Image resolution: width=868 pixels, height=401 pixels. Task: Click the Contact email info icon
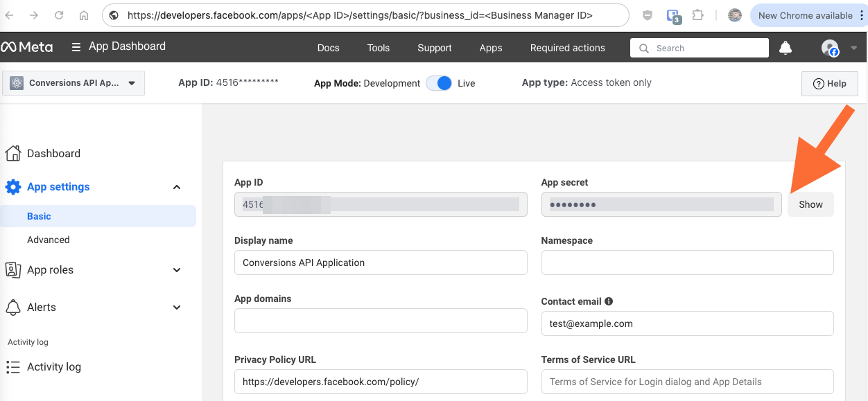tap(609, 301)
